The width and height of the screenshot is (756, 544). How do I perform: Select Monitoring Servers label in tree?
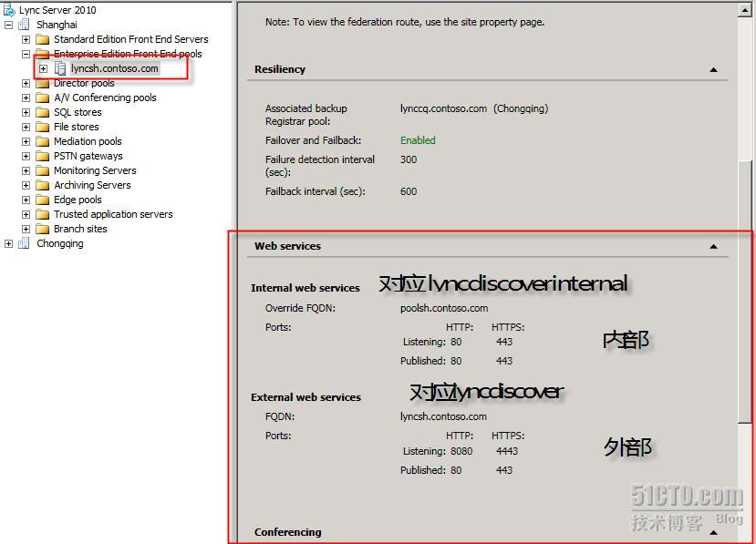pyautogui.click(x=95, y=170)
